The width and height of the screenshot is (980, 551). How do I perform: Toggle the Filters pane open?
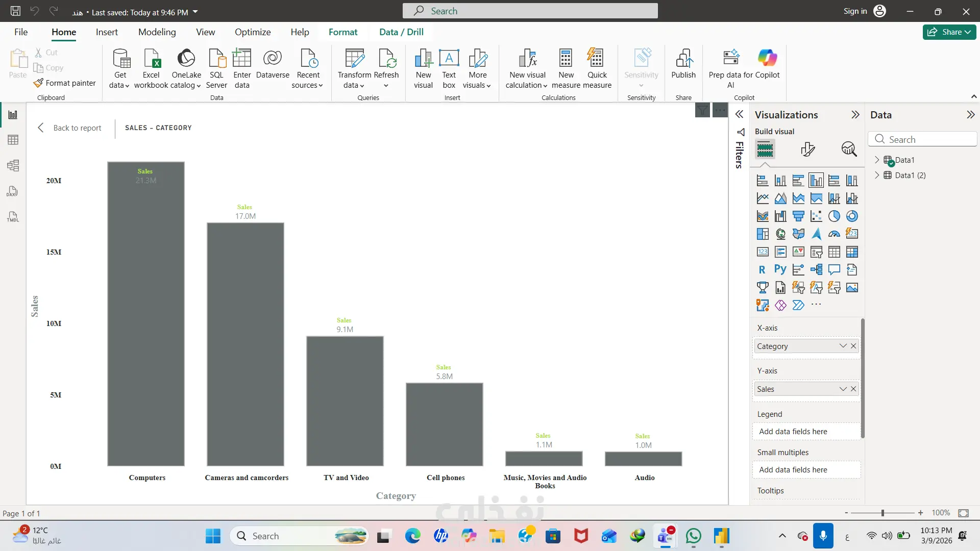coord(739,114)
